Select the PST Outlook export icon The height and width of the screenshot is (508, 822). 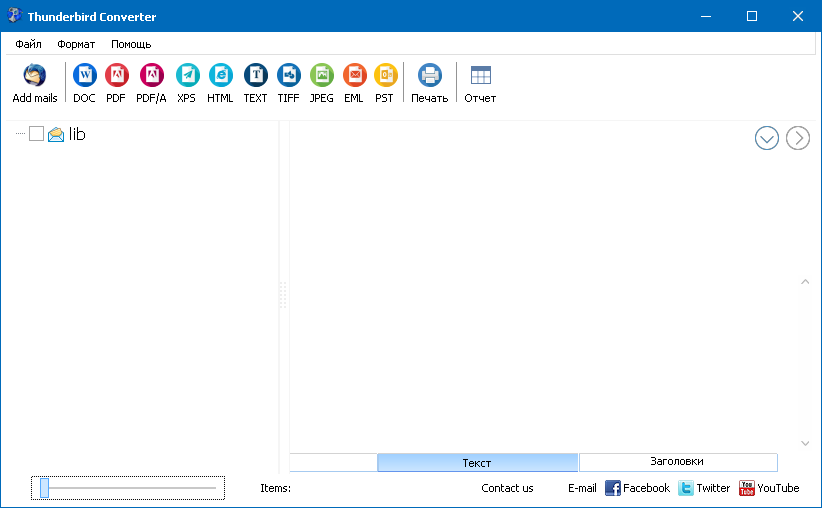coord(385,75)
